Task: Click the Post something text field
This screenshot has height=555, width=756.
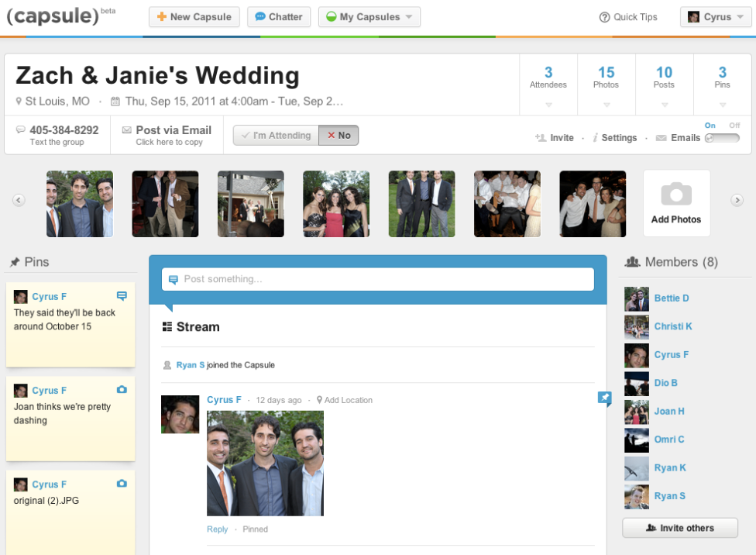Action: (x=377, y=279)
